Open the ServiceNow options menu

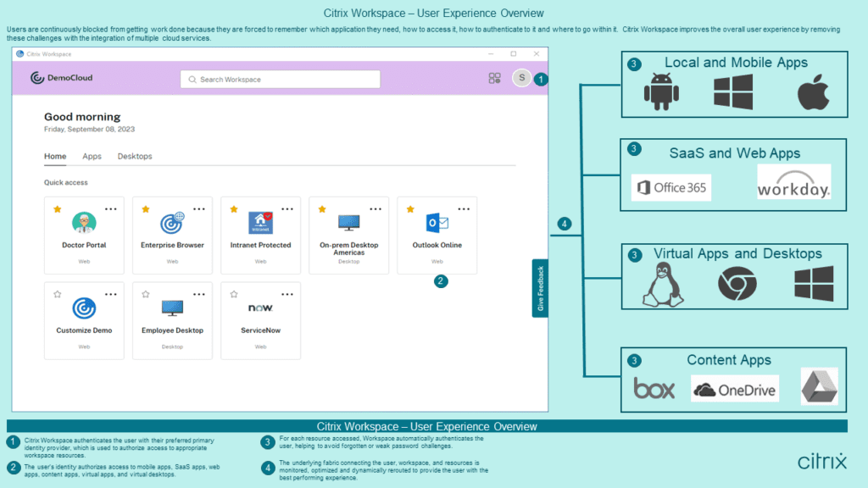pyautogui.click(x=287, y=292)
